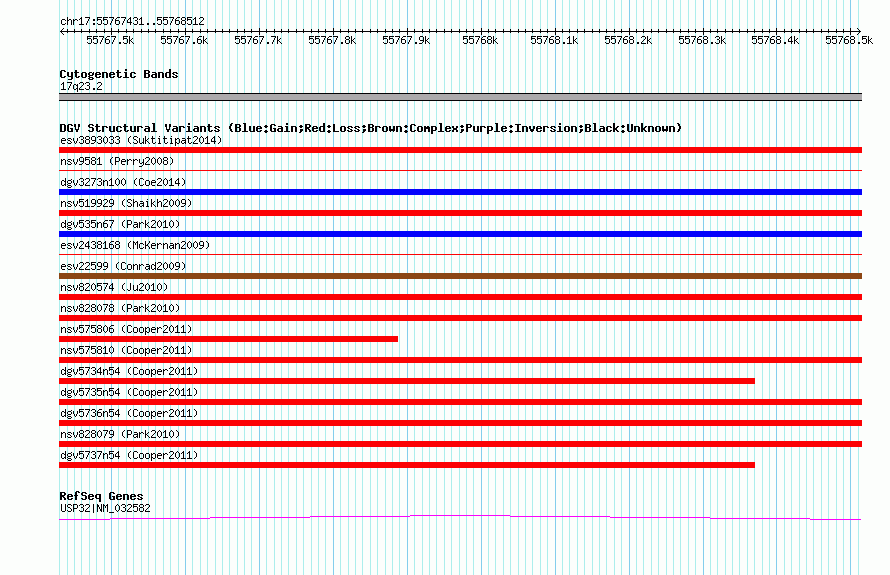Screen dimensions: 890x575
Task: Click the 55767.5k ruler tick label
Action: 110,40
